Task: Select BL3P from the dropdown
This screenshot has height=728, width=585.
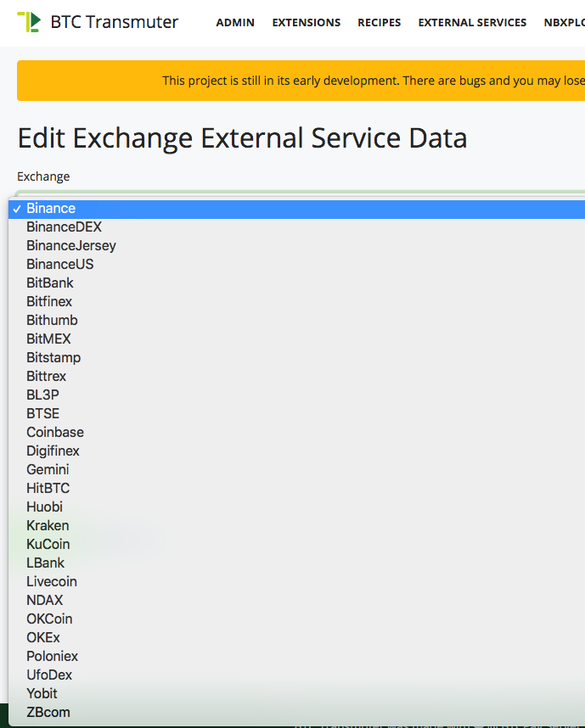Action: click(296, 395)
